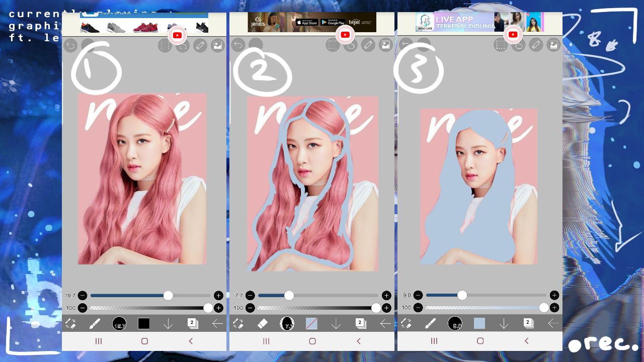This screenshot has width=644, height=362.
Task: Collapse toolbar with down arrow in screenshot 1
Action: point(168,324)
